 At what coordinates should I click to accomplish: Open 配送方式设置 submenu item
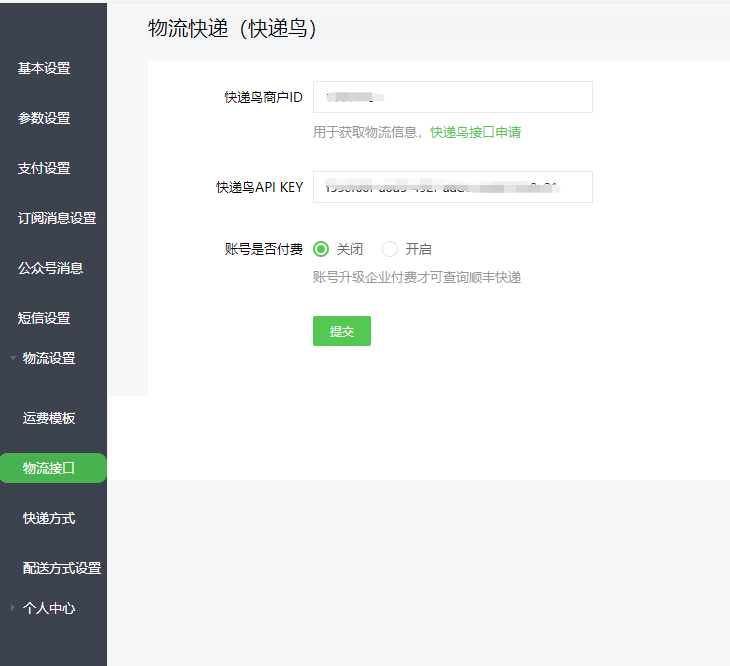coord(62,568)
